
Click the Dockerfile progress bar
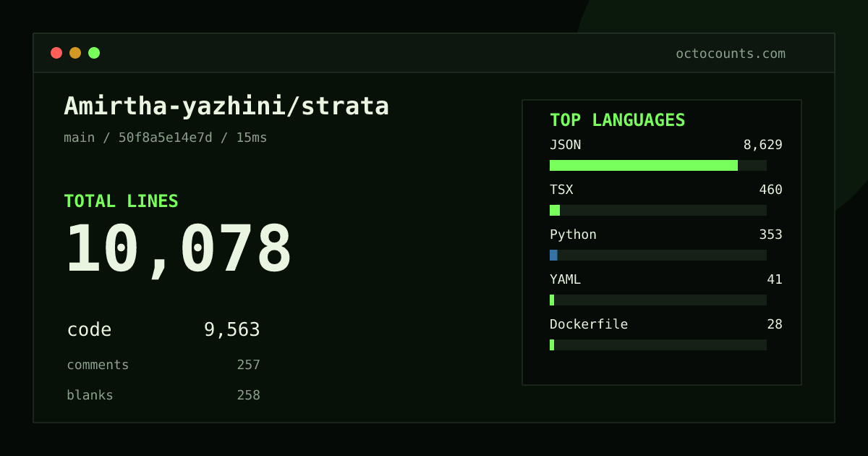[x=658, y=345]
